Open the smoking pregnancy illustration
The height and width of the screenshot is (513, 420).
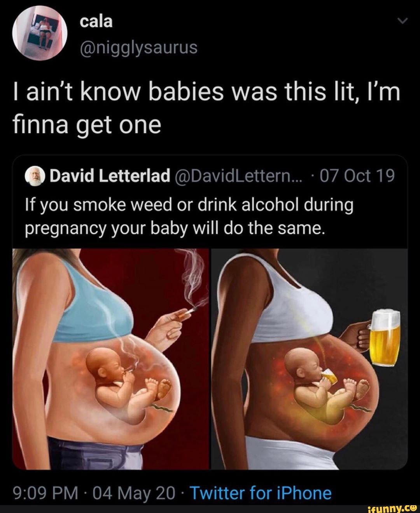[111, 359]
